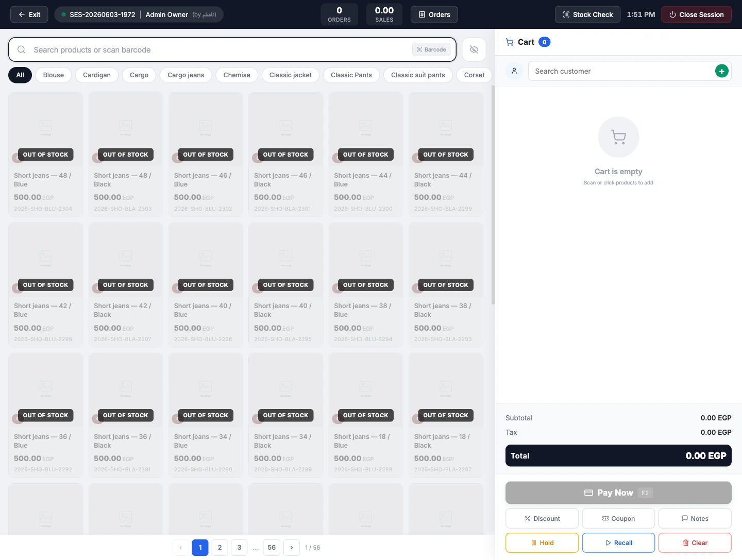Add Notes to the order
This screenshot has height=560, width=742.
coord(695,518)
